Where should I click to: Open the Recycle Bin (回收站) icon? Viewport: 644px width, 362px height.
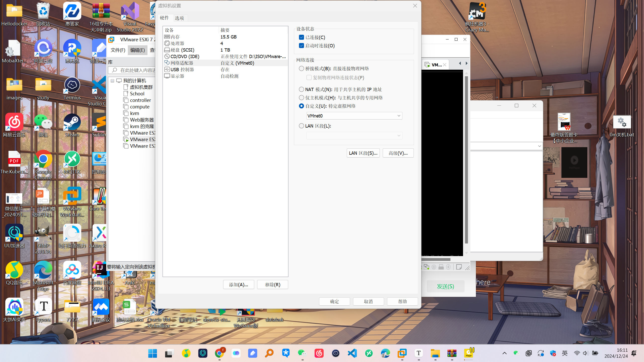click(43, 15)
